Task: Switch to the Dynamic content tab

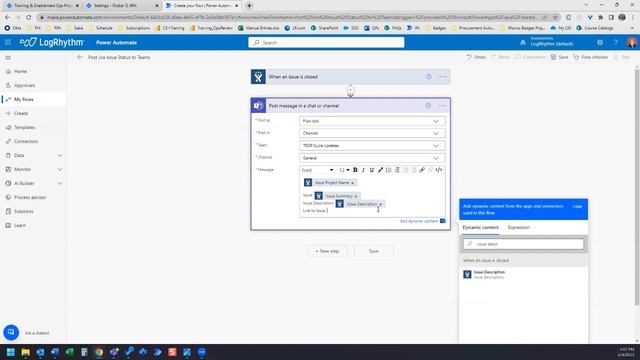Action: pyautogui.click(x=480, y=227)
